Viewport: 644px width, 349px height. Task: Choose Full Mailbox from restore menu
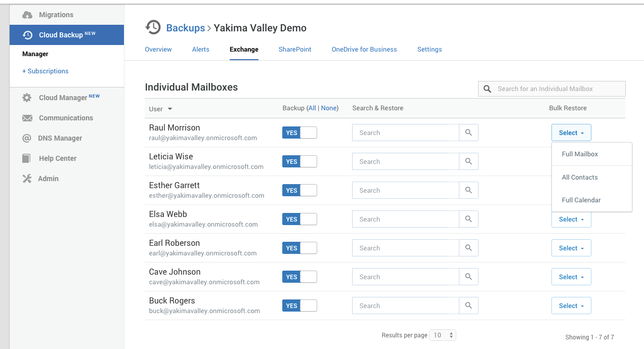(x=592, y=154)
